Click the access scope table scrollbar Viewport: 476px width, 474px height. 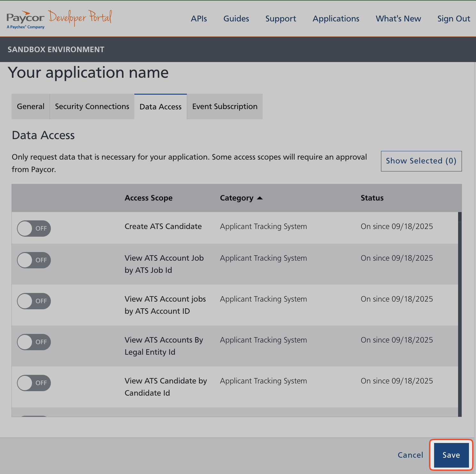pyautogui.click(x=460, y=313)
